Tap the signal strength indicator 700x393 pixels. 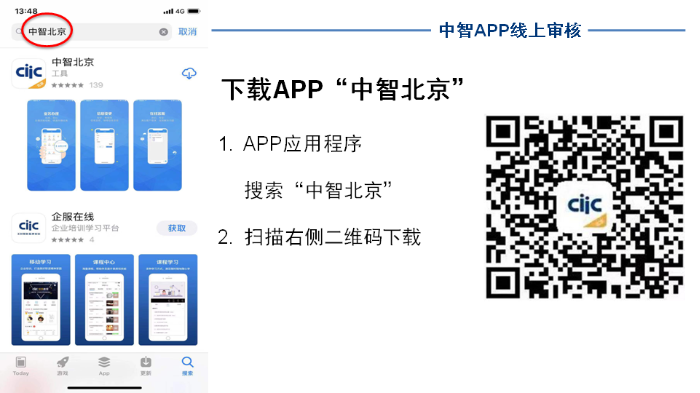coord(168,11)
